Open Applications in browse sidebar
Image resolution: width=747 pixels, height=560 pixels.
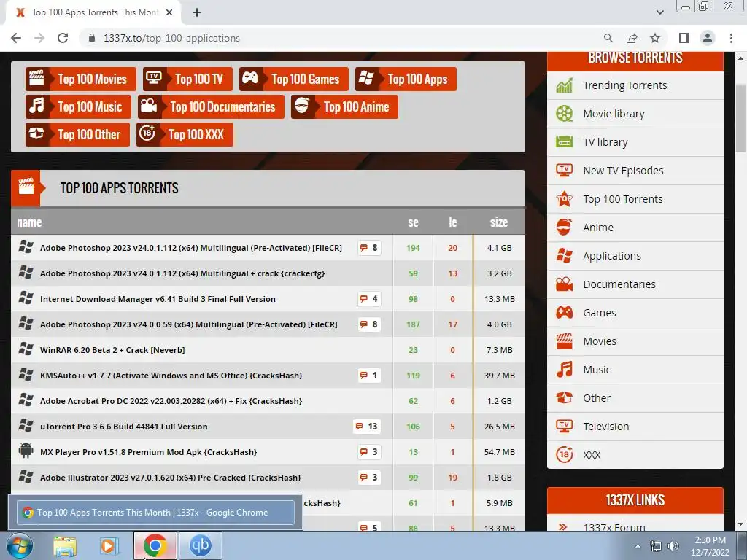pos(612,256)
